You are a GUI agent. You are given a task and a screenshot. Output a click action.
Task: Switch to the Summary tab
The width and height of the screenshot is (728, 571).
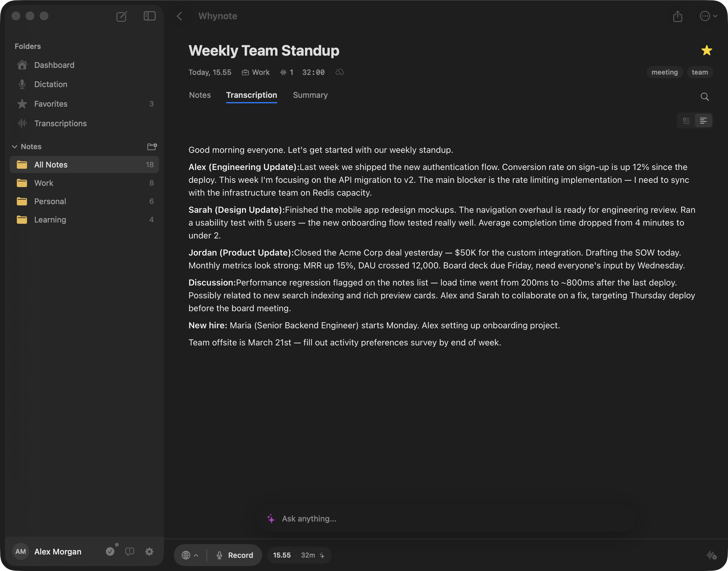(x=310, y=95)
